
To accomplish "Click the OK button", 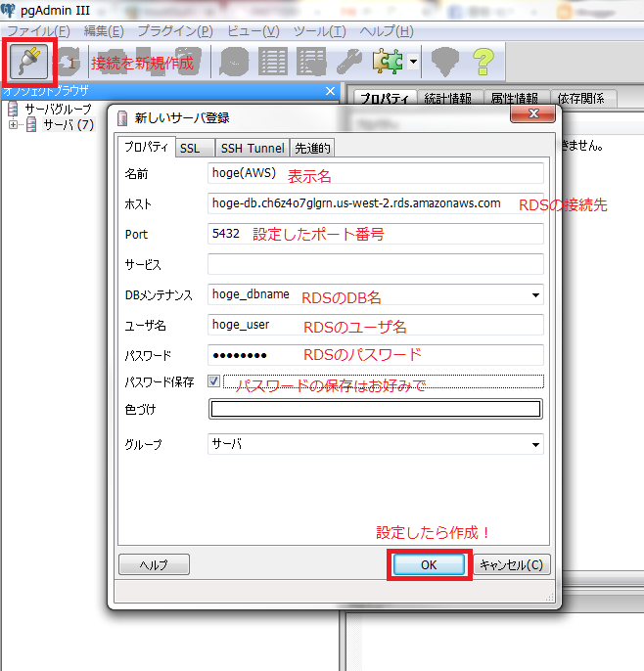I will pyautogui.click(x=429, y=565).
